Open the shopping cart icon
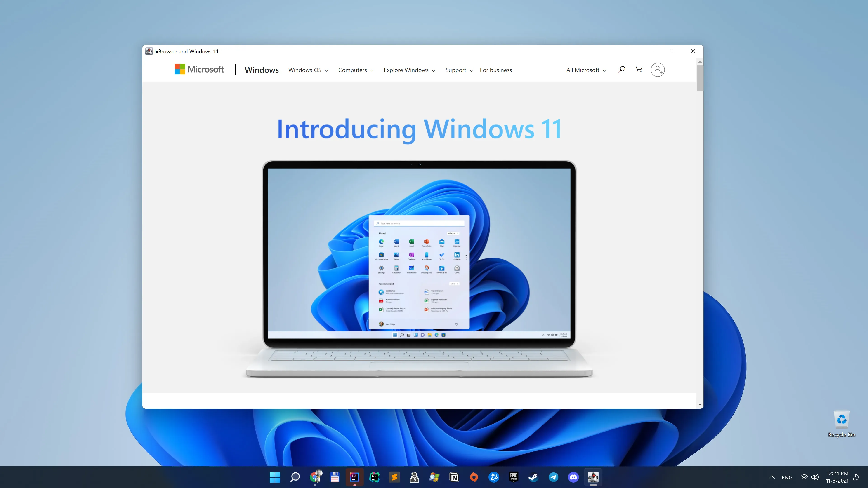Image resolution: width=868 pixels, height=488 pixels. pyautogui.click(x=639, y=69)
